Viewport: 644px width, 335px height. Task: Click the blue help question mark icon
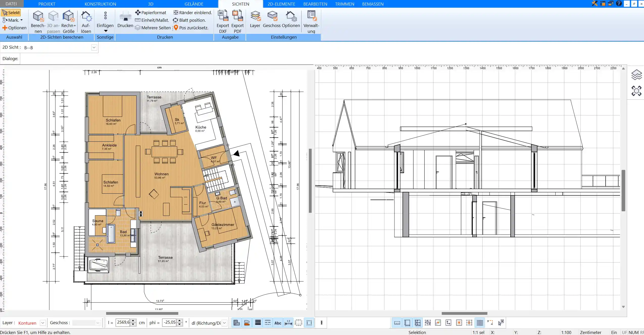(619, 4)
